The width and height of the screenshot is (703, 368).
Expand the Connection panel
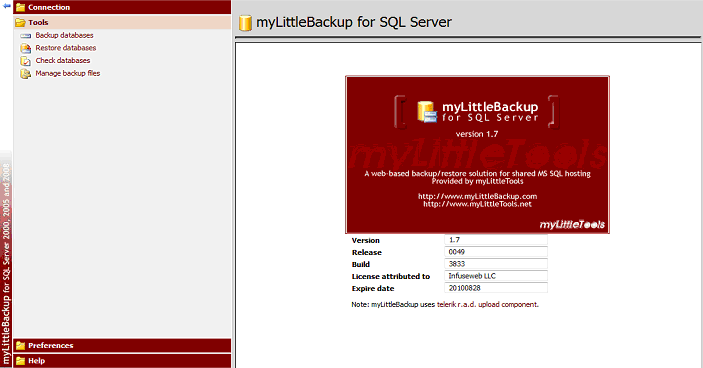click(122, 7)
